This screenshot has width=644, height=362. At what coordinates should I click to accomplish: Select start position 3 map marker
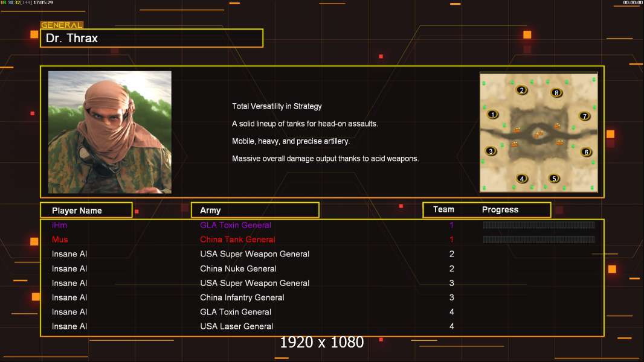point(491,151)
